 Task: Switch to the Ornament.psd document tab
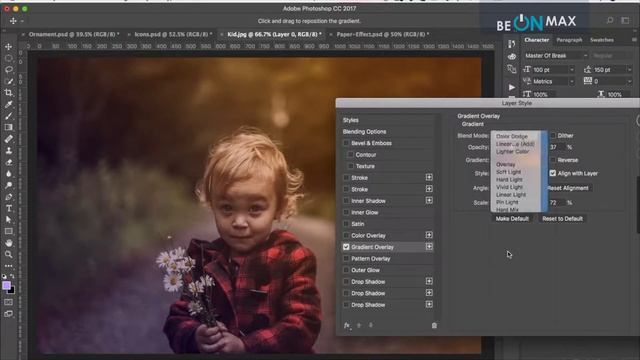pyautogui.click(x=74, y=34)
